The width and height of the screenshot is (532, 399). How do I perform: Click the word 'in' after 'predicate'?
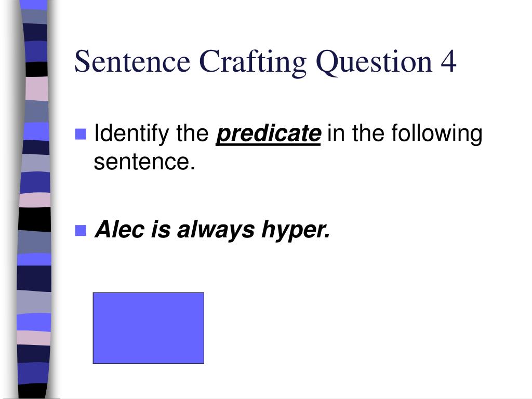(x=336, y=133)
